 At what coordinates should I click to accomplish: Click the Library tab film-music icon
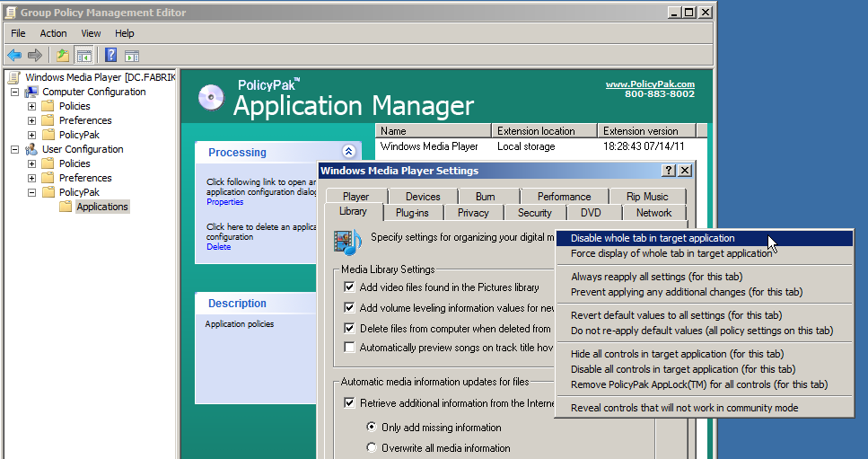click(347, 242)
